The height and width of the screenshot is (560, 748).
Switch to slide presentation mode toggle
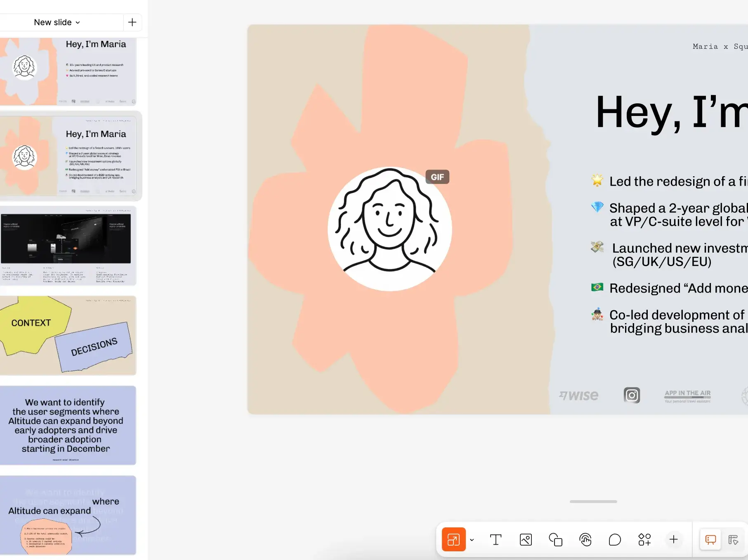coord(710,539)
